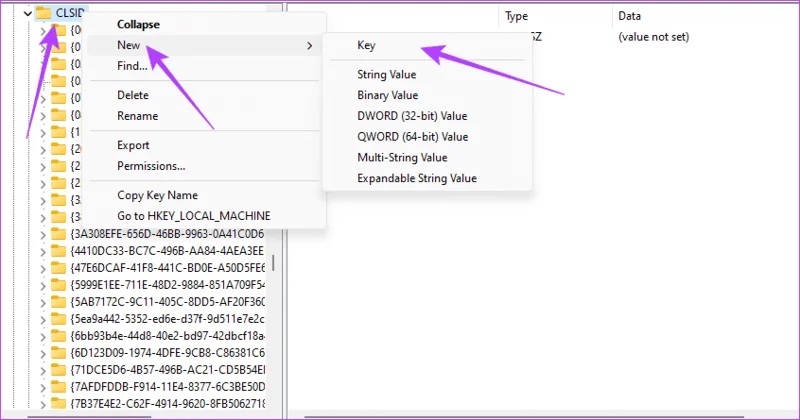Click folder icon of {7AFDFDDB-F914-11E4 key

[59, 387]
